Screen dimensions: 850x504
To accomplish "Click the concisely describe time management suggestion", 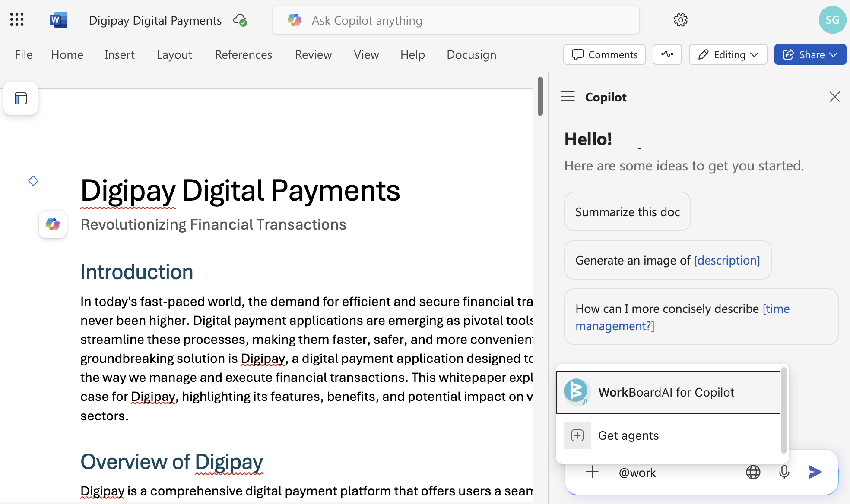I will point(701,317).
